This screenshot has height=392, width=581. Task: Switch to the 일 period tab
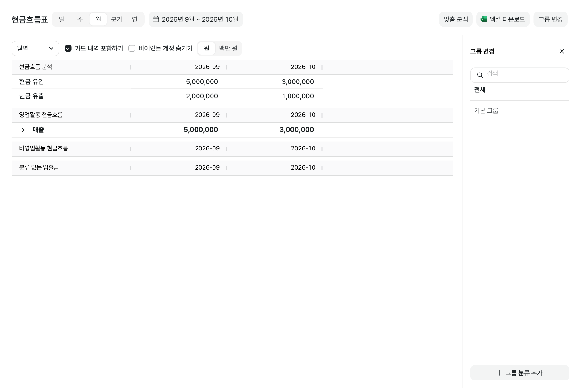pyautogui.click(x=62, y=19)
